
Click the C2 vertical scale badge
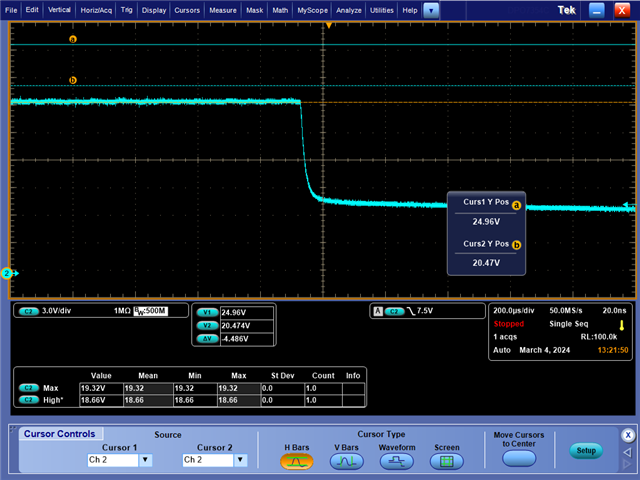(29, 311)
